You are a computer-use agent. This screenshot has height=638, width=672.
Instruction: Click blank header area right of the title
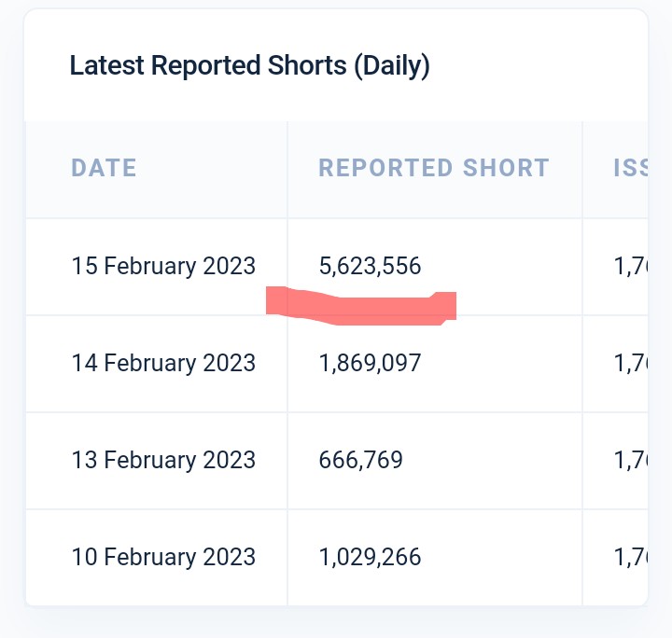pyautogui.click(x=541, y=66)
